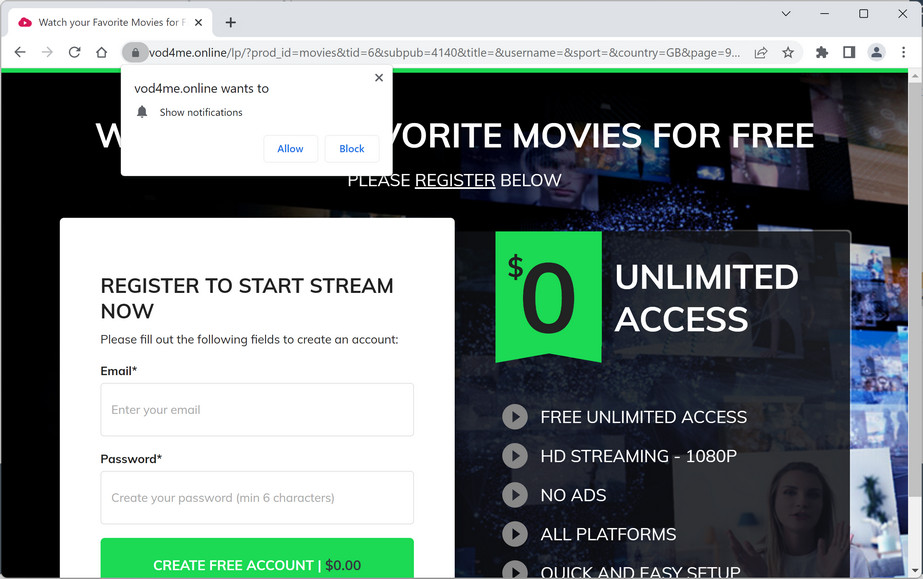Click the browser profile avatar
The width and height of the screenshot is (923, 579).
875,52
